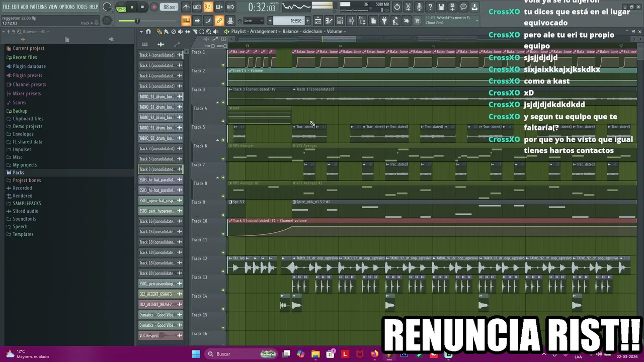Open the piano roll view icon
The height and width of the screenshot is (362, 644).
[329, 21]
